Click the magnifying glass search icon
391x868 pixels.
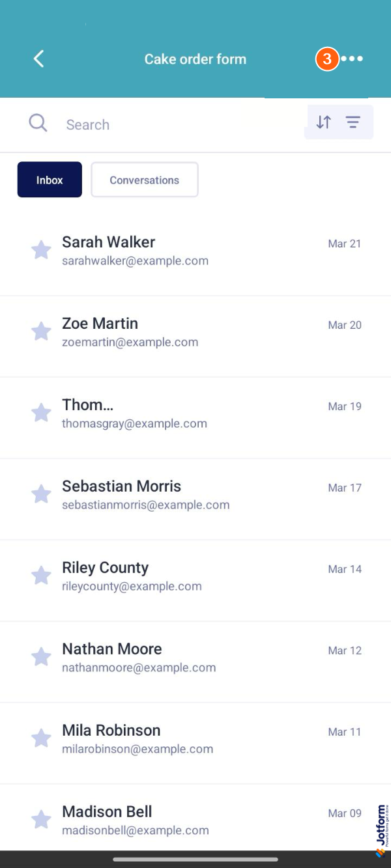(38, 123)
